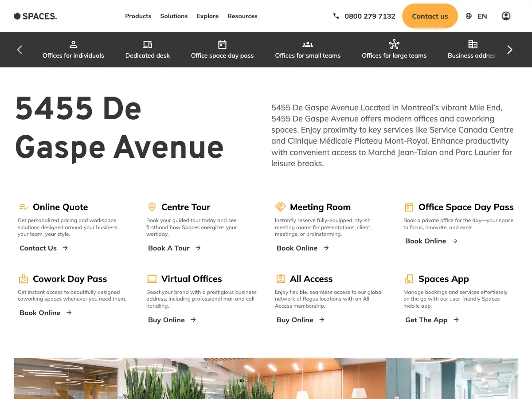Click the globe language icon
532x399 pixels.
coord(469,16)
